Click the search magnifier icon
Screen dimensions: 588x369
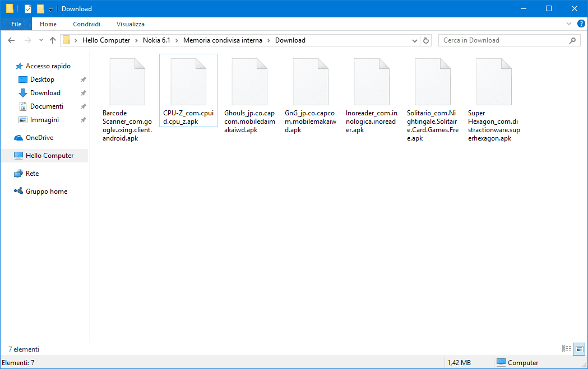(572, 40)
